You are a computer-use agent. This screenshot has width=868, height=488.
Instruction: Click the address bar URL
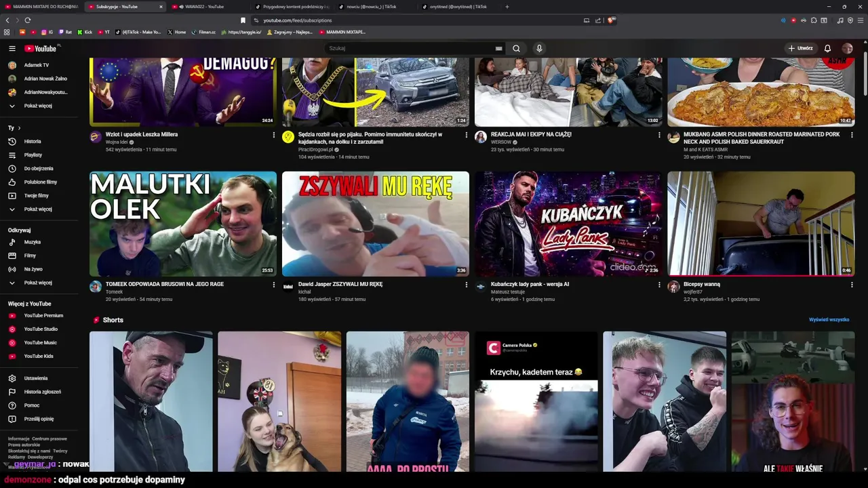click(x=298, y=20)
